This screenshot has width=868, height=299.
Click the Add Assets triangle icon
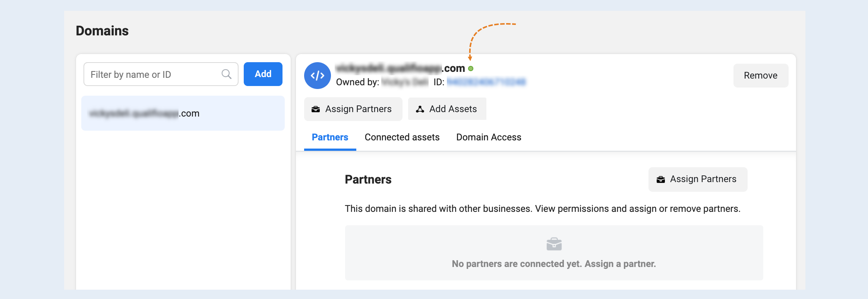click(x=420, y=109)
